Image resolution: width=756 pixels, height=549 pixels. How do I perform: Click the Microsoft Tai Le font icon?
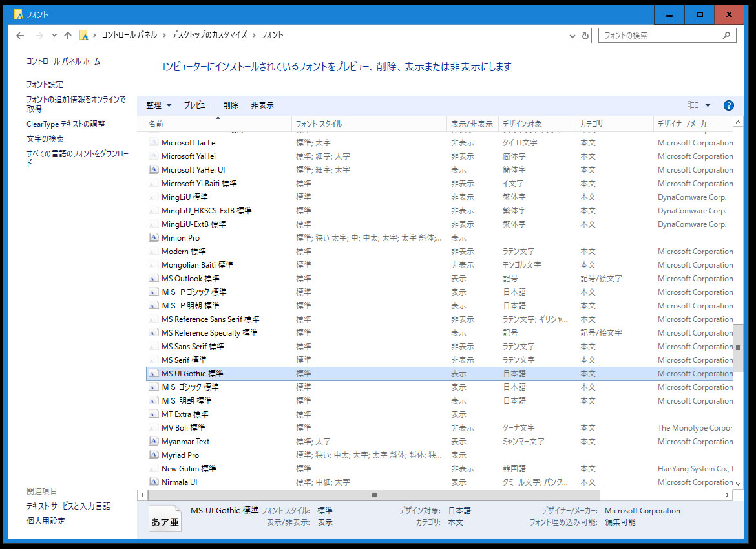pos(153,143)
